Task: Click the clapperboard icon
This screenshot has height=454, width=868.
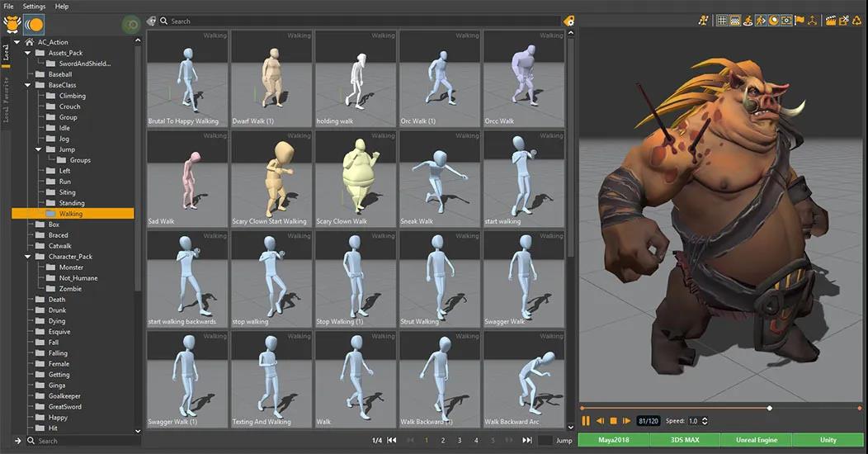Action: [x=830, y=21]
